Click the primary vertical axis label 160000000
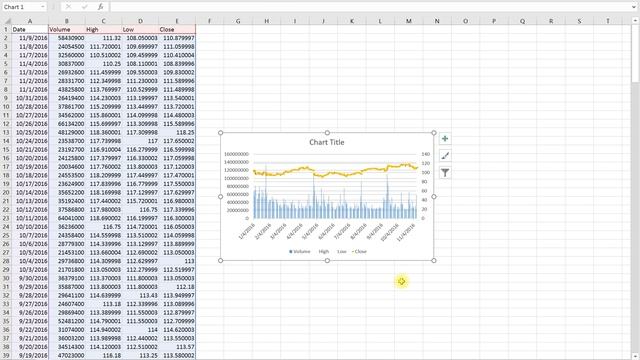640x360 pixels. tap(236, 154)
